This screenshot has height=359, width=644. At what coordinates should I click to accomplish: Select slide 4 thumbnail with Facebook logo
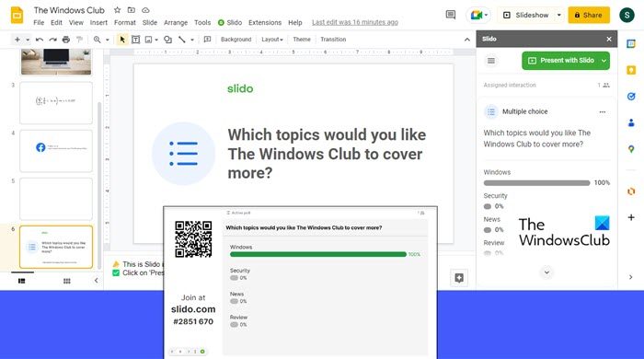[x=56, y=151]
